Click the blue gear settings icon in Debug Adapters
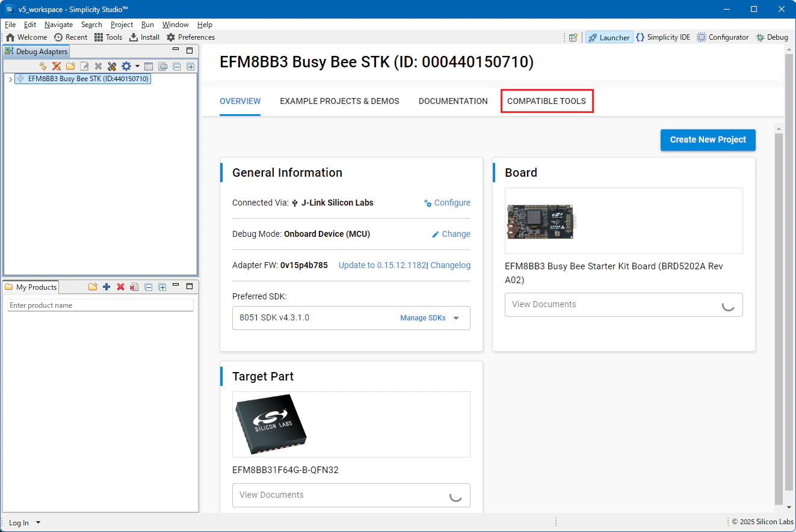This screenshot has height=532, width=796. pos(126,66)
